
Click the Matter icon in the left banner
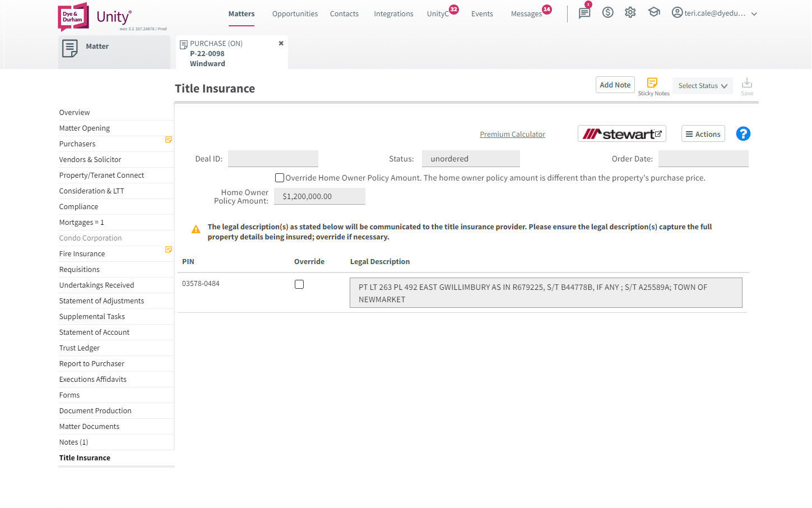(x=69, y=48)
